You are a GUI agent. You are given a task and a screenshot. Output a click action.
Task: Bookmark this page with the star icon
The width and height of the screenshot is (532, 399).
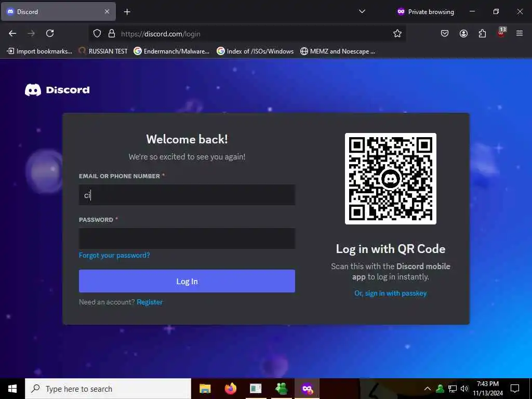pos(397,33)
